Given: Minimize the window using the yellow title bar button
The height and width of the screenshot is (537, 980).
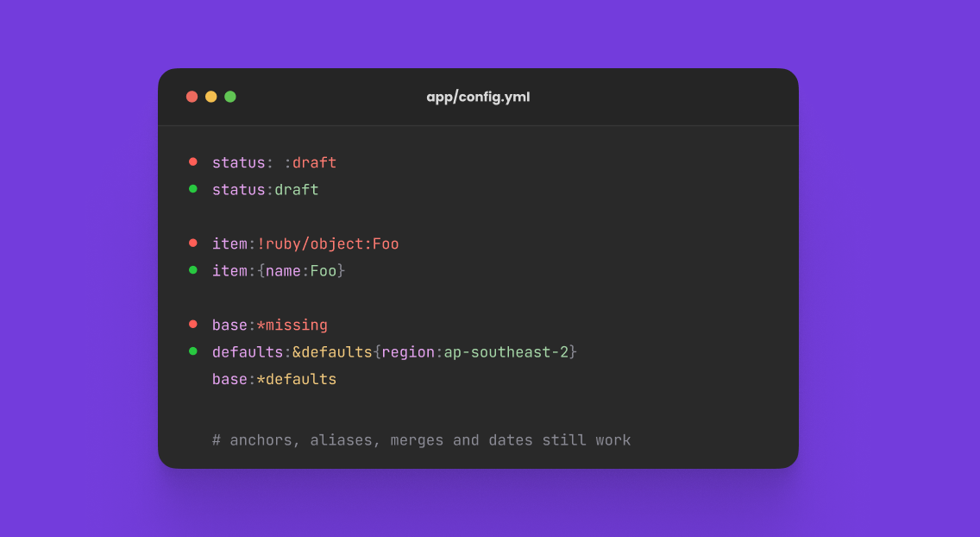Looking at the screenshot, I should [211, 97].
